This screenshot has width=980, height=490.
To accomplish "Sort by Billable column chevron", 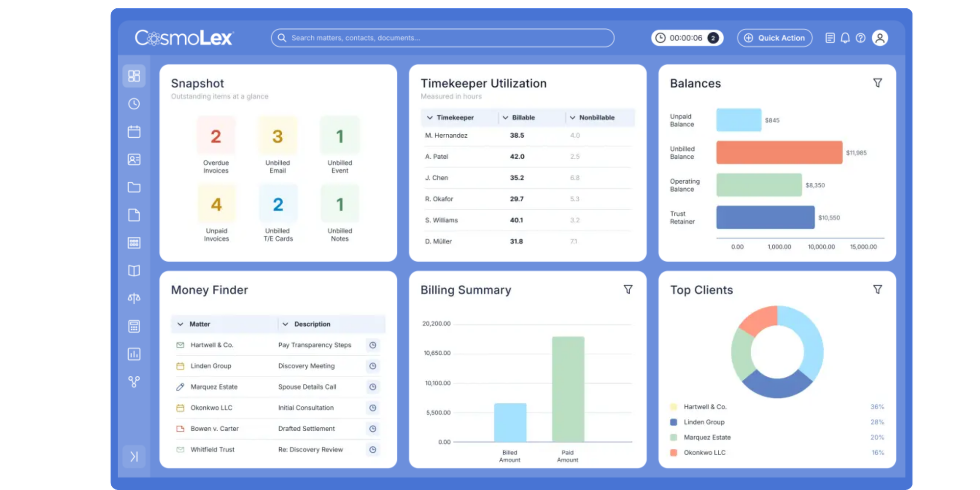I will pyautogui.click(x=505, y=118).
